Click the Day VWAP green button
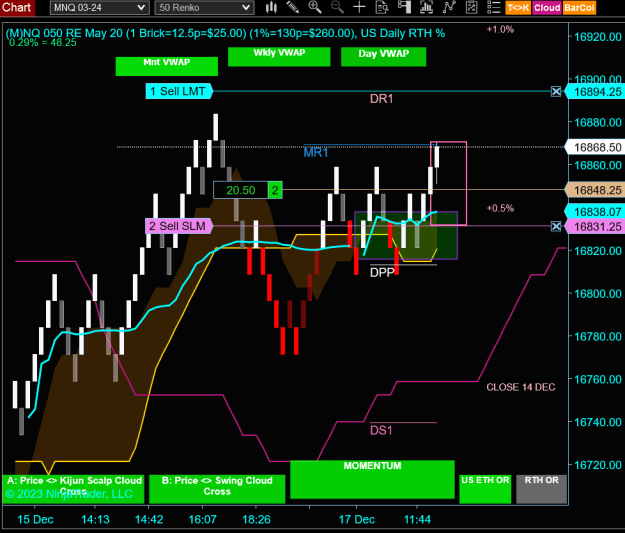The width and height of the screenshot is (625, 533). (383, 57)
